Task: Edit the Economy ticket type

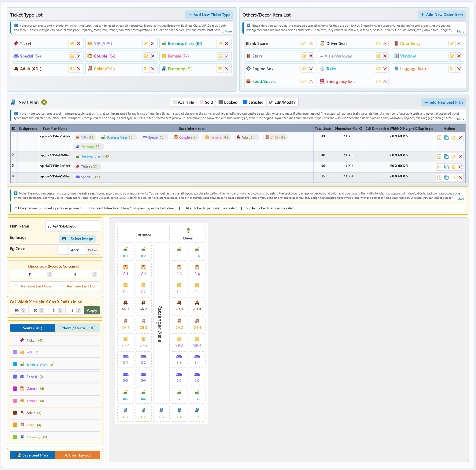Action: [x=220, y=69]
